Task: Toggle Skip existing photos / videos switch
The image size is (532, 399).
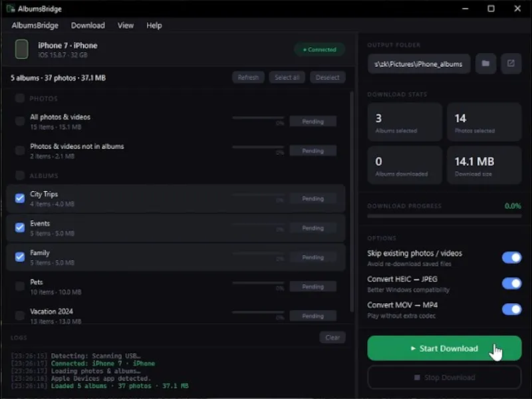Action: [x=511, y=258]
